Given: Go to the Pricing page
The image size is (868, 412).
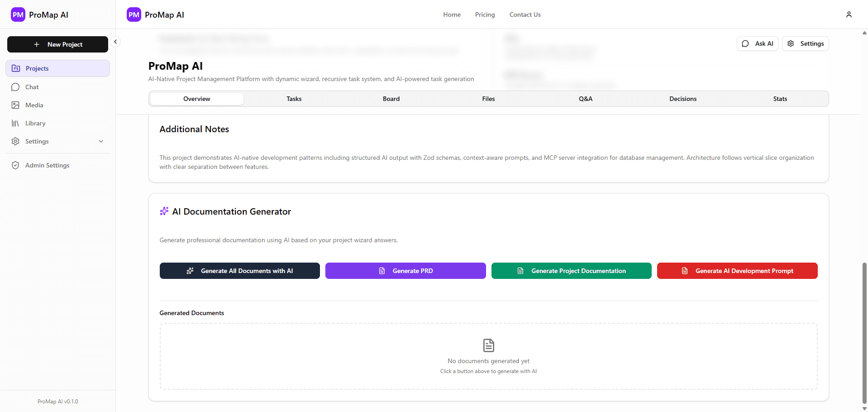Looking at the screenshot, I should coord(484,14).
